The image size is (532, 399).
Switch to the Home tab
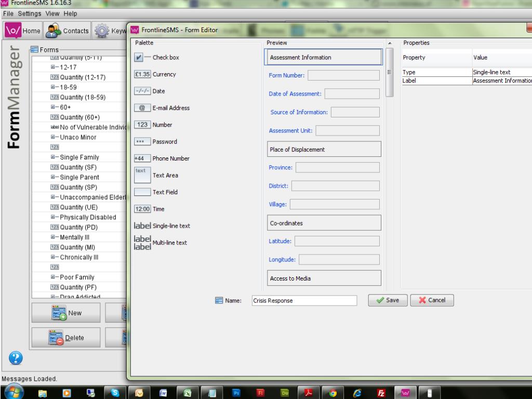[x=23, y=31]
